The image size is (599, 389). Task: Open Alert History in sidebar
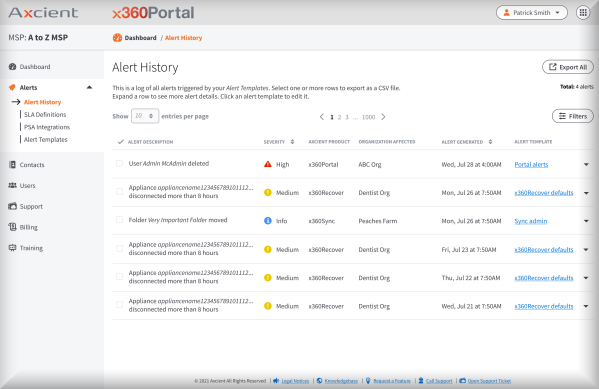click(x=42, y=102)
